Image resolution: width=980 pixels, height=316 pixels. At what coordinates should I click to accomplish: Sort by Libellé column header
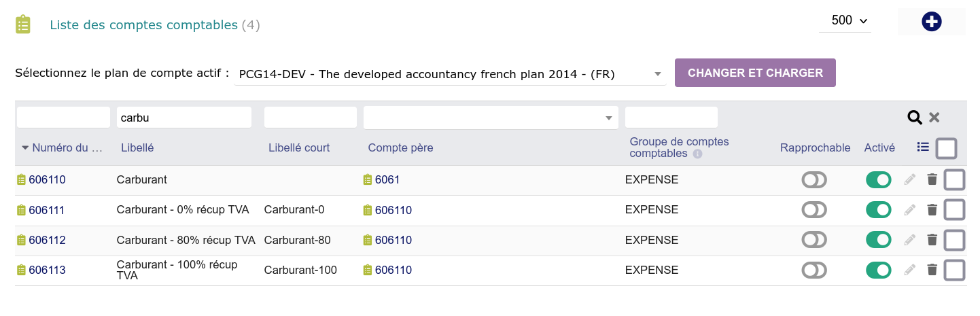137,147
